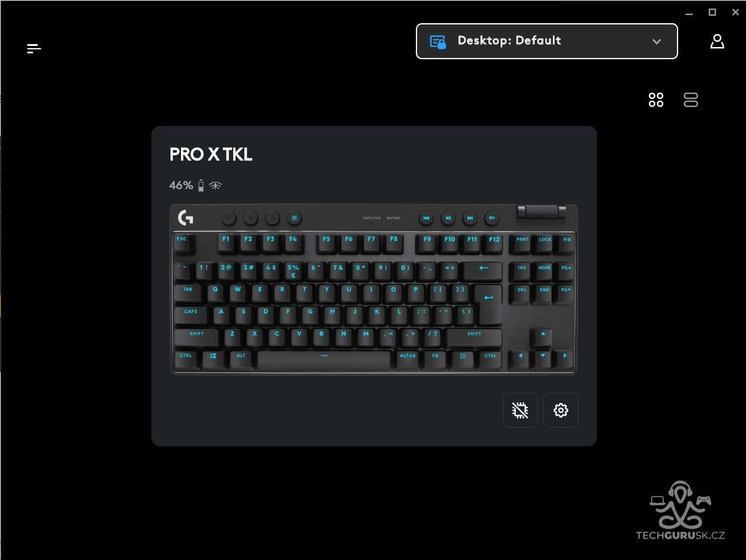The image size is (746, 560).
Task: Maximize the G HUB window
Action: pyautogui.click(x=712, y=12)
